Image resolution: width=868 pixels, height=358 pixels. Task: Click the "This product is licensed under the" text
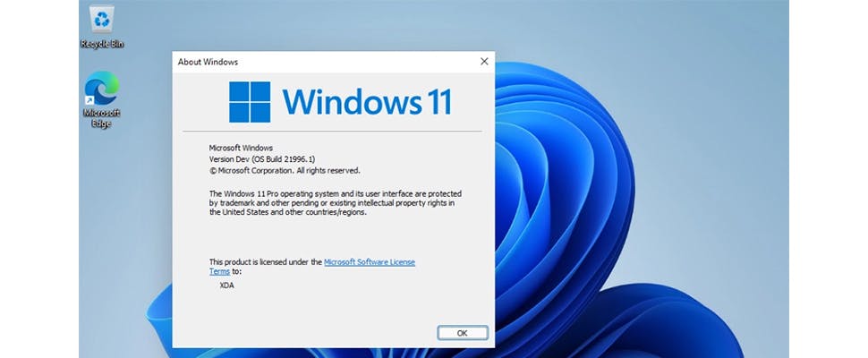point(265,261)
